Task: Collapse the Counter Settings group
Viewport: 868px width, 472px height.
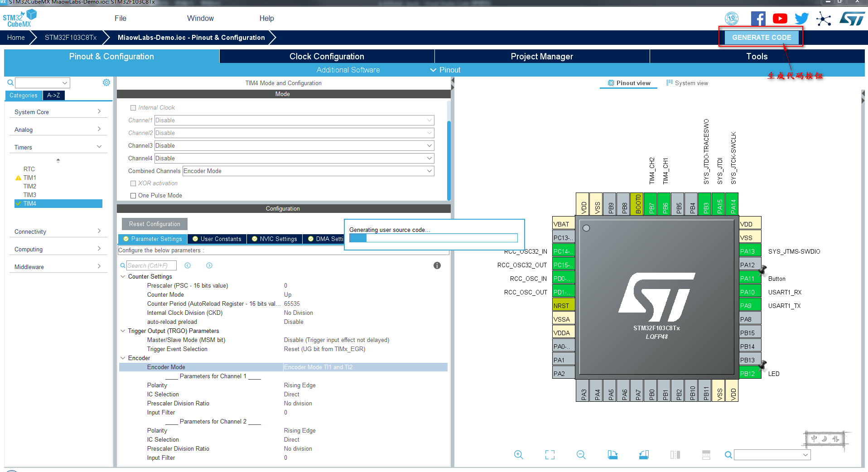Action: (123, 276)
